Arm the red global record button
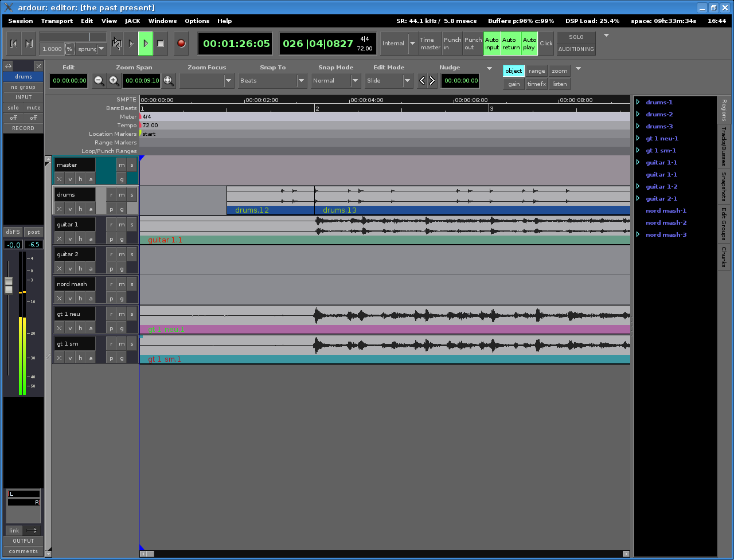Screen dimensions: 734x560 click(181, 44)
